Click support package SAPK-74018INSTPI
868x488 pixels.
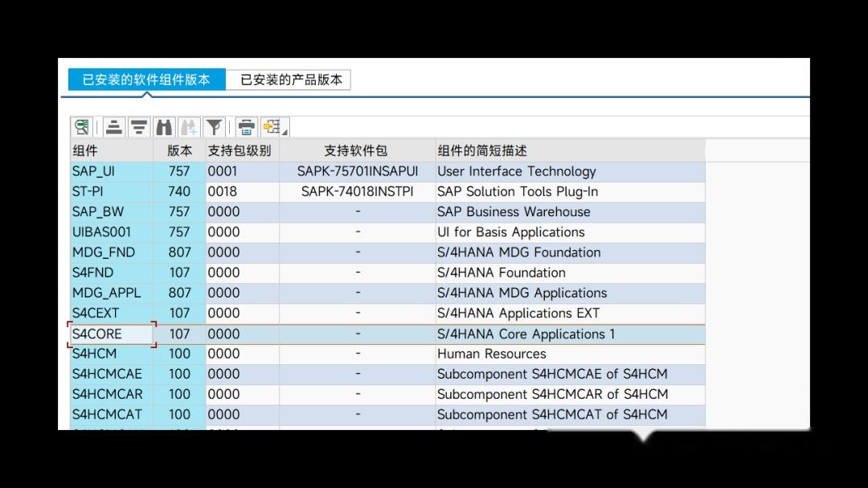pos(357,191)
